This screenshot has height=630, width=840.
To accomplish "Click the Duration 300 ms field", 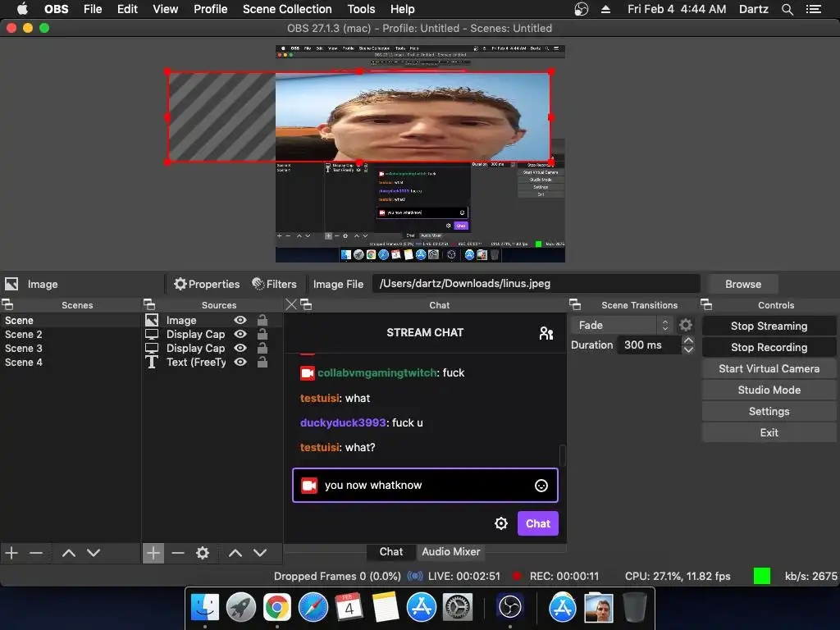I will point(650,345).
